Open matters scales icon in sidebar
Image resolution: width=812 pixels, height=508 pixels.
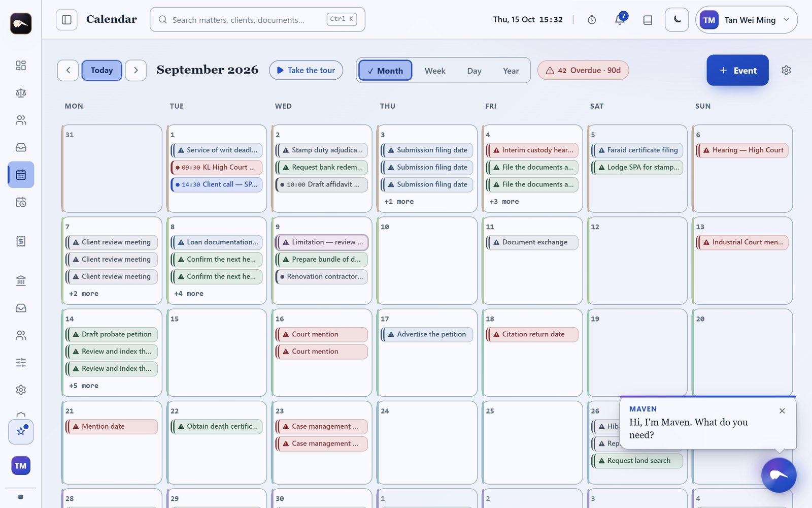(21, 93)
